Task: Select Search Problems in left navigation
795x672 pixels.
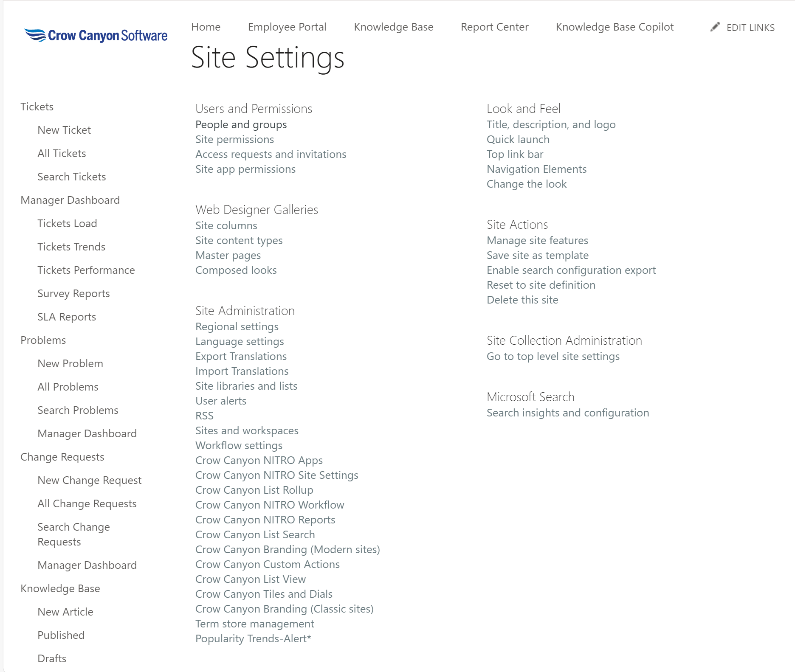Action: [x=78, y=411]
